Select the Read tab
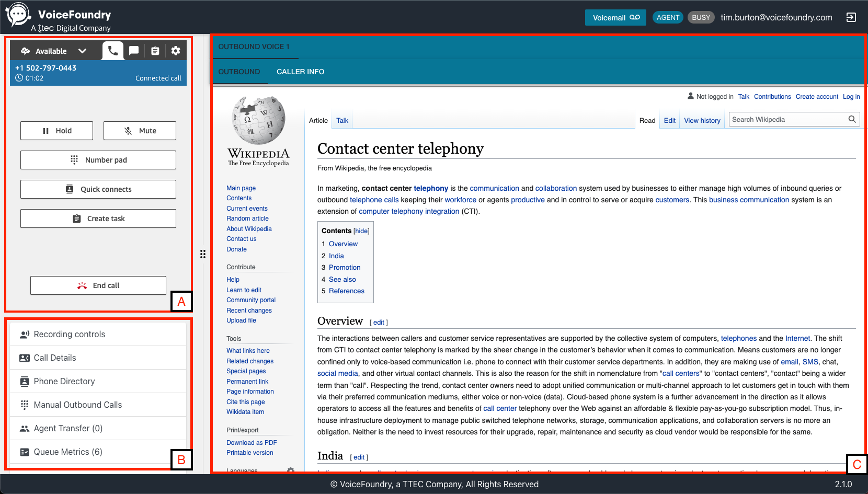 pyautogui.click(x=647, y=120)
